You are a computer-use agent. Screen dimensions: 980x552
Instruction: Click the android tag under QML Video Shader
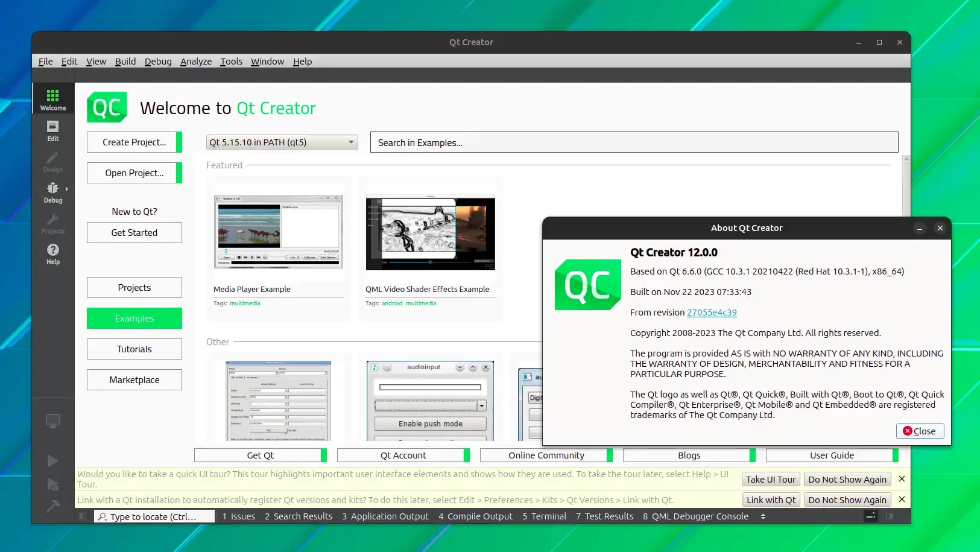point(392,303)
